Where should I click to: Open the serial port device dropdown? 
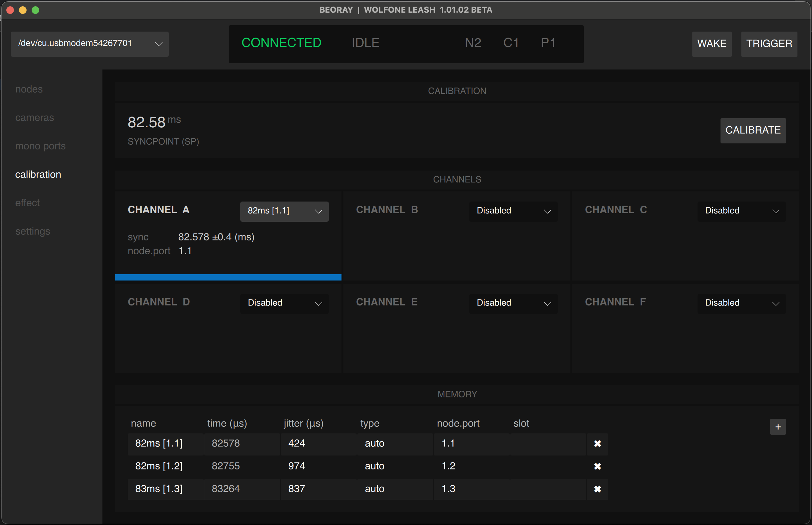click(90, 44)
